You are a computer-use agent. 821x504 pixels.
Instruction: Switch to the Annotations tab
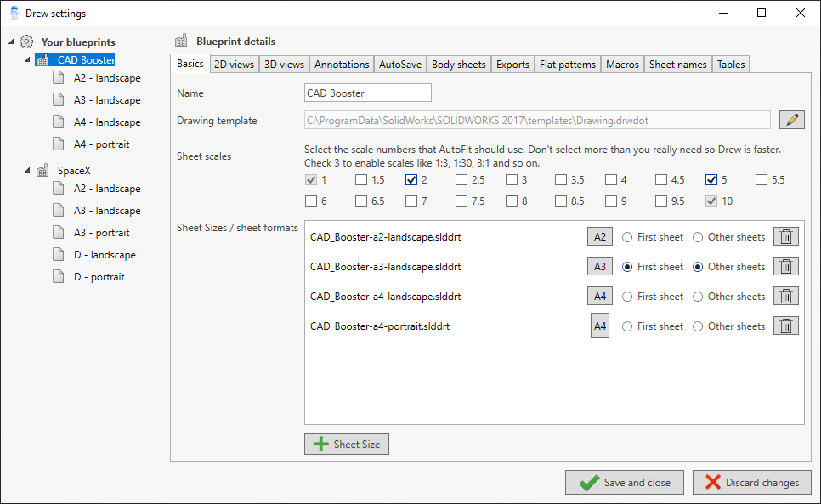[342, 65]
